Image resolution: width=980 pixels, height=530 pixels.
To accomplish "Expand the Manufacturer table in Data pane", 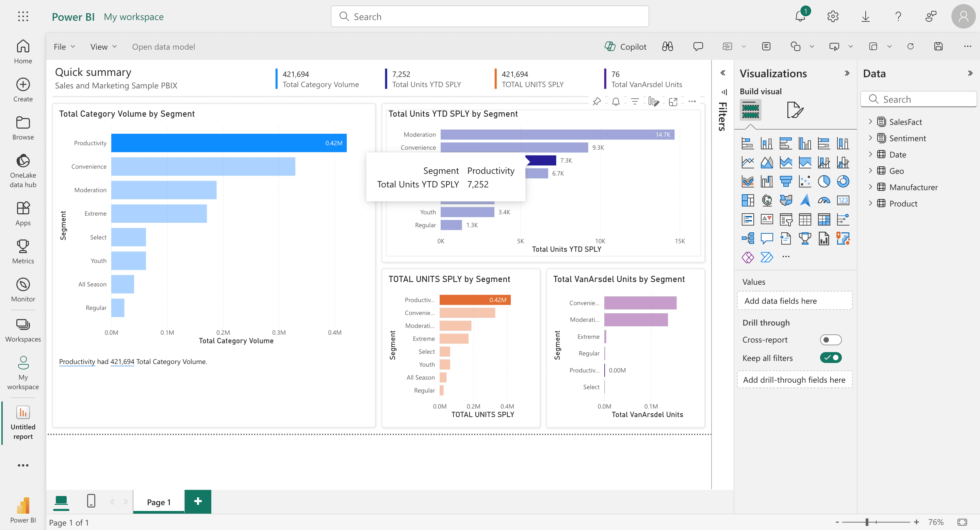I will [870, 187].
